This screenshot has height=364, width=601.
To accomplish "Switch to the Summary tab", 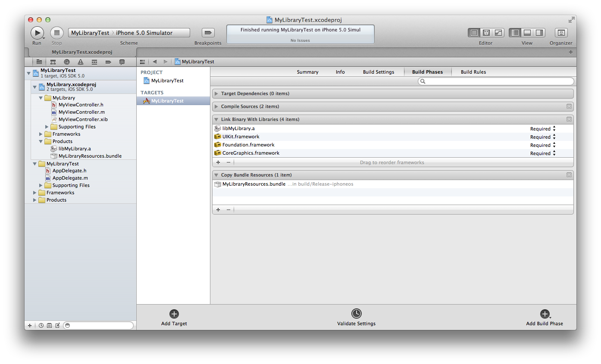I will pos(308,72).
